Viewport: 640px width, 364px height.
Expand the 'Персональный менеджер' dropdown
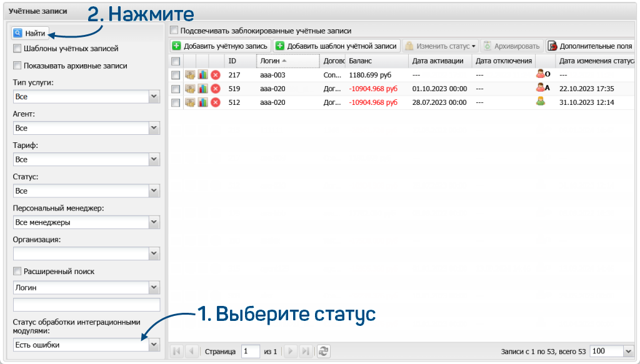(154, 222)
